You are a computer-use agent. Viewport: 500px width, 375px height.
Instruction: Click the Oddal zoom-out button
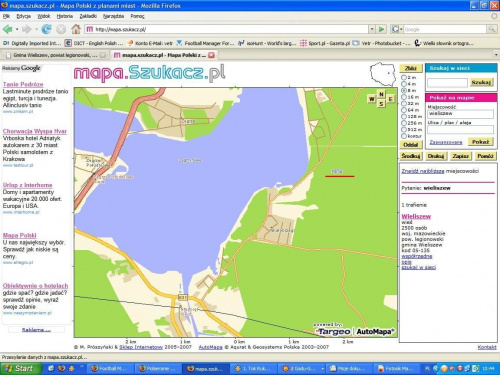click(411, 145)
